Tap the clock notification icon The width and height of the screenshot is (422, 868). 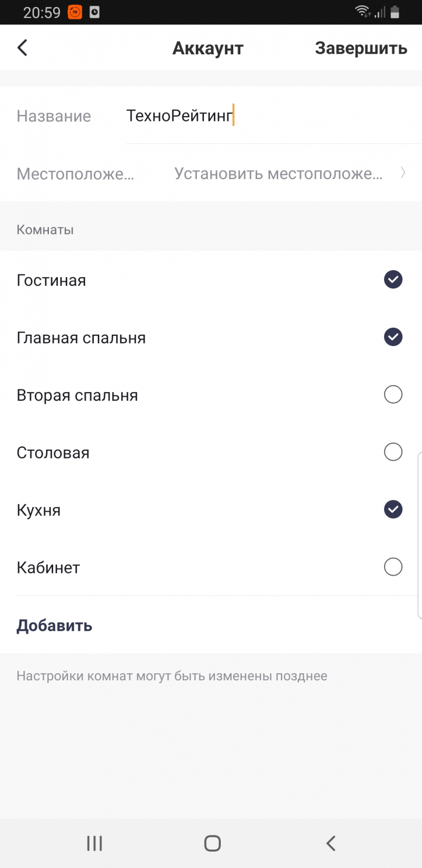point(94,12)
